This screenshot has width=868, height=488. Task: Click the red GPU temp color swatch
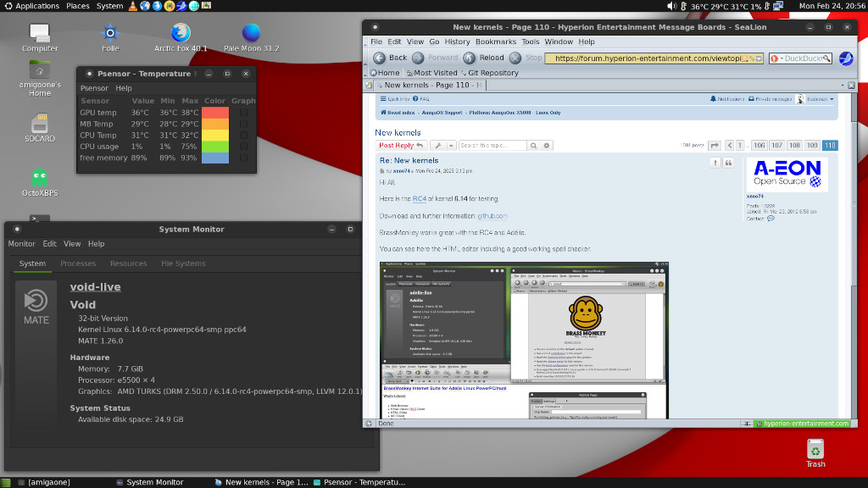tap(215, 113)
